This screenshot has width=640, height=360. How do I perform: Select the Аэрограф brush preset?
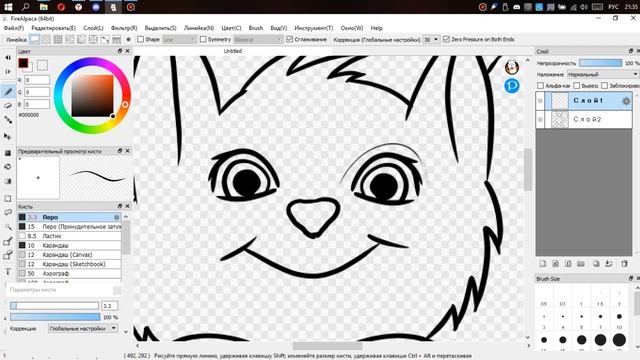point(70,273)
